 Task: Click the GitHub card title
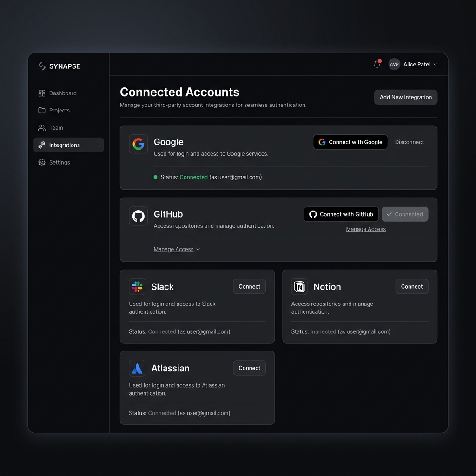click(168, 214)
